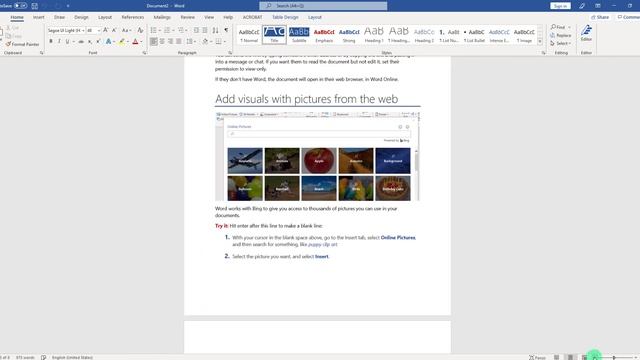
Task: Open the font color dropdown arrow
Action: point(141,41)
